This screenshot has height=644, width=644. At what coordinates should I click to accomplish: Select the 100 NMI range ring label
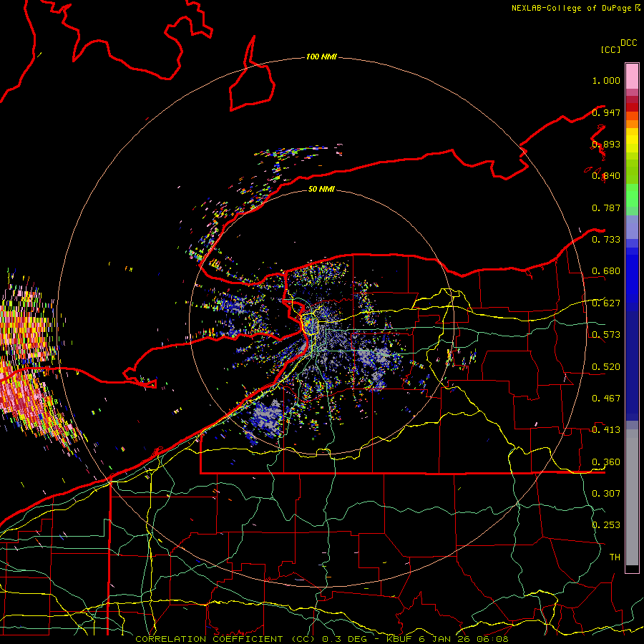[x=321, y=57]
